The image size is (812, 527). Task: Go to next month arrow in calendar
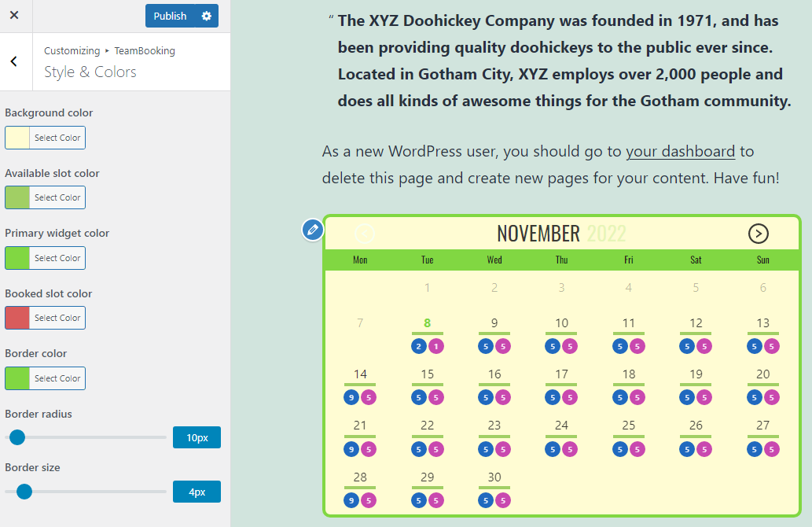(x=758, y=233)
